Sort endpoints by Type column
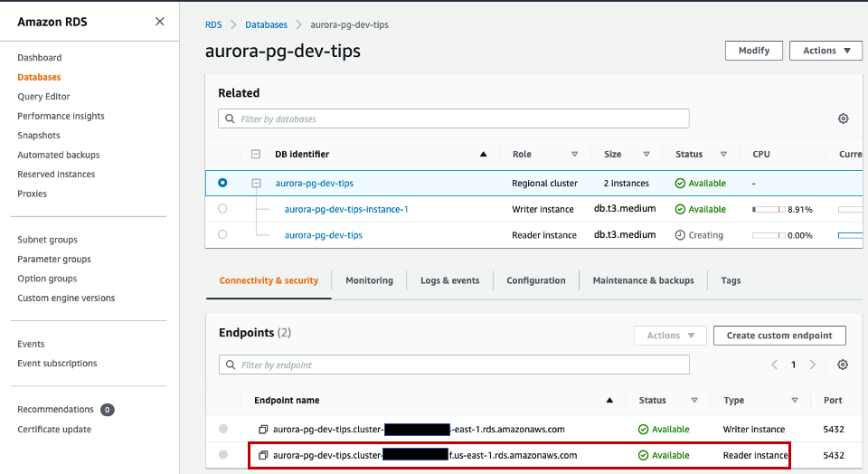Viewport: 868px width, 474px height. point(795,400)
